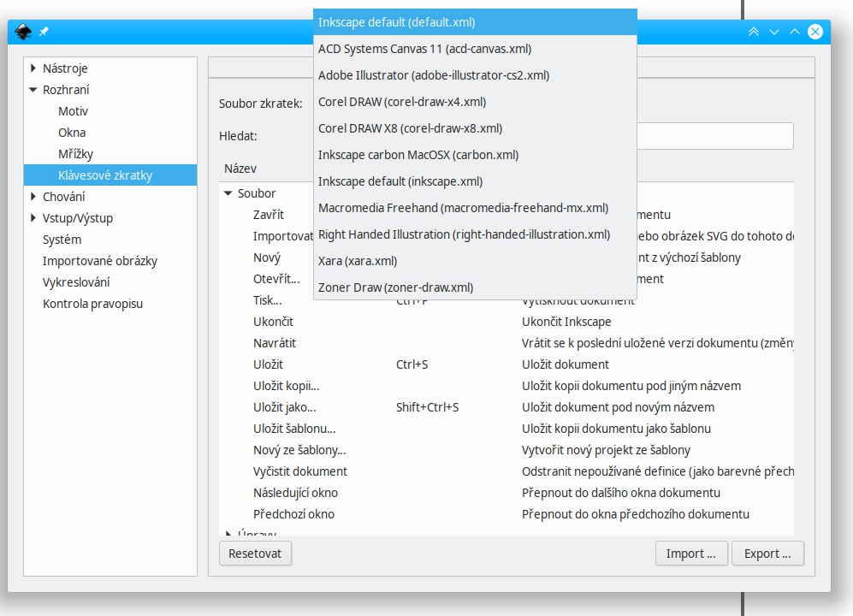Viewport: 853px width, 616px height.
Task: Click the Inkscape logo in title bar
Action: (23, 32)
